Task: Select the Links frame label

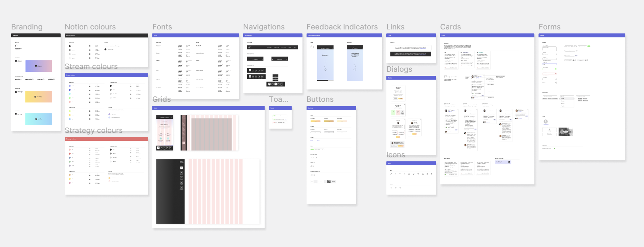Action: click(395, 27)
